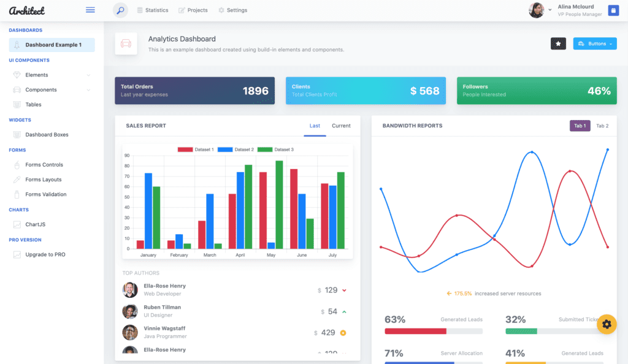Screen dimensions: 628x364
Task: Switch to the Current sales report tab
Action: [341, 126]
